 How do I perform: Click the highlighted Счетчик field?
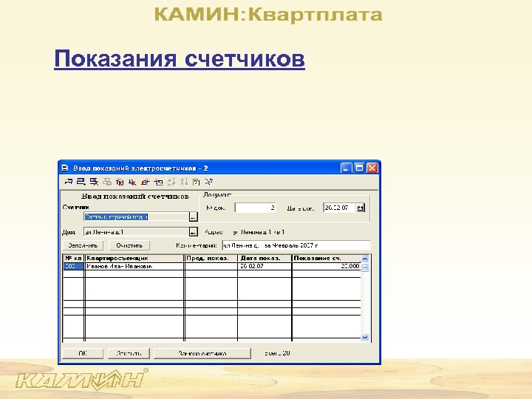click(x=136, y=216)
